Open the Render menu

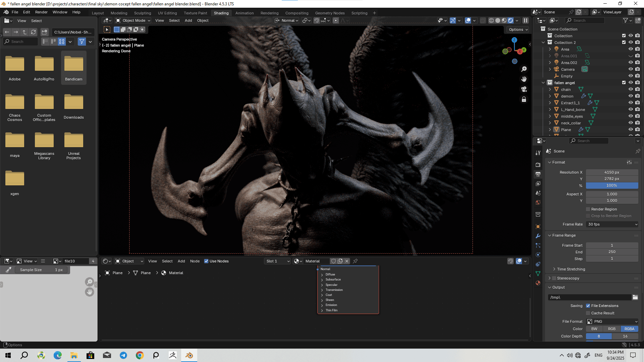click(41, 12)
